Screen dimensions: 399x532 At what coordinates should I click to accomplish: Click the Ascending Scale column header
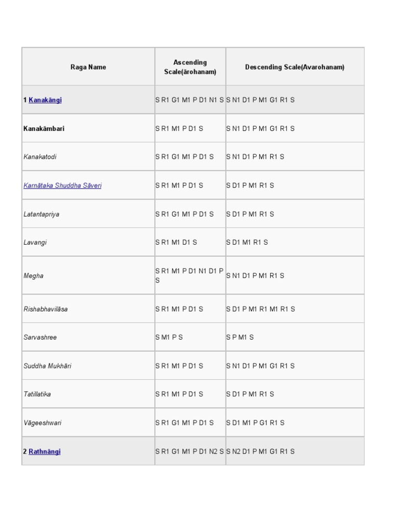190,67
